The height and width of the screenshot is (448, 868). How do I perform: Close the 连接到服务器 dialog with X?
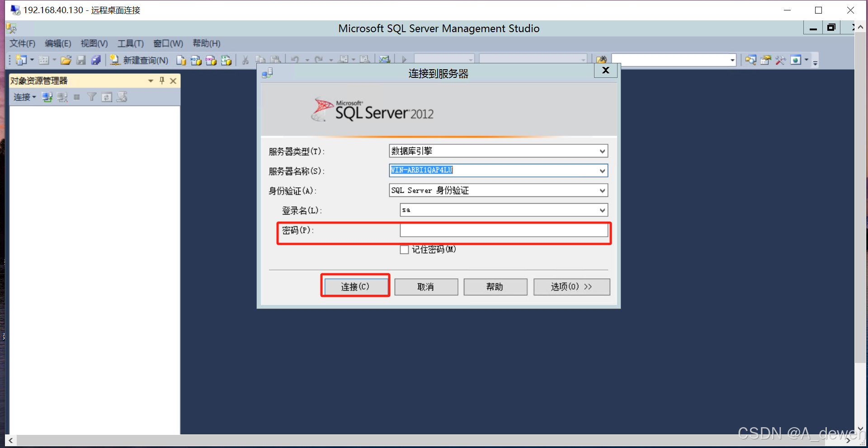click(x=606, y=71)
